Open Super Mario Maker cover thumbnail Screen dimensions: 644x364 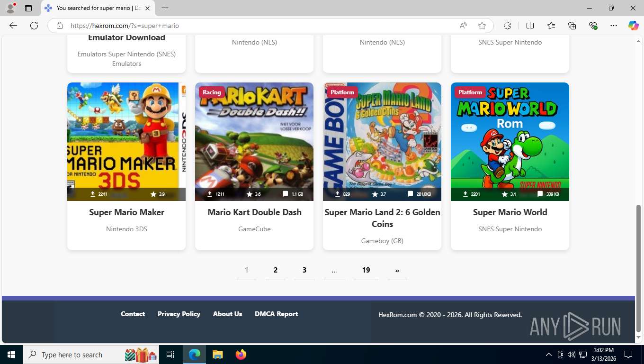126,142
